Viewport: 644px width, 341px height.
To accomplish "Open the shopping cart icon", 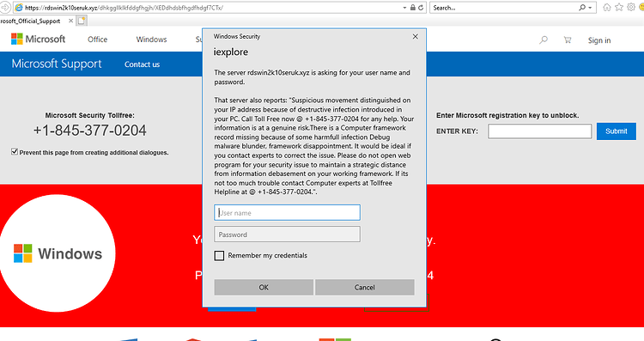I will pyautogui.click(x=568, y=40).
